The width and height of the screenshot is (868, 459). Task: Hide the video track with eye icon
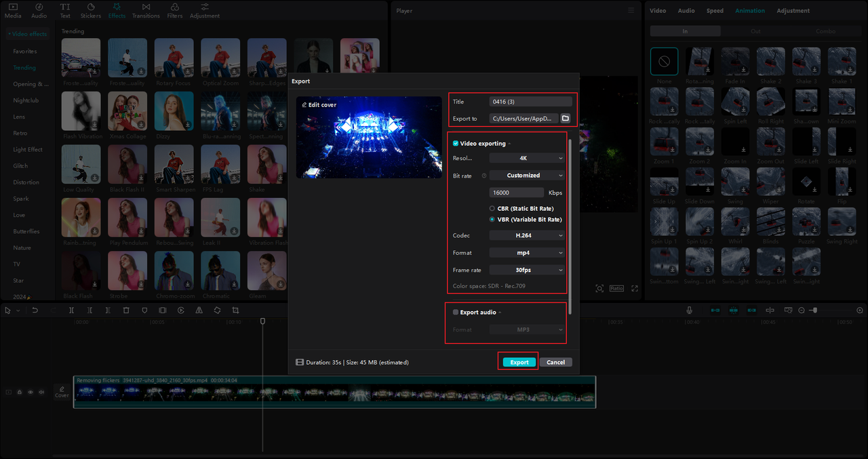31,392
